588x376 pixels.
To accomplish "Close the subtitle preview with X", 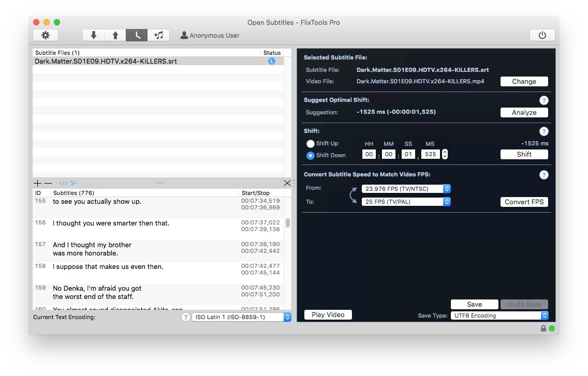I will [287, 183].
